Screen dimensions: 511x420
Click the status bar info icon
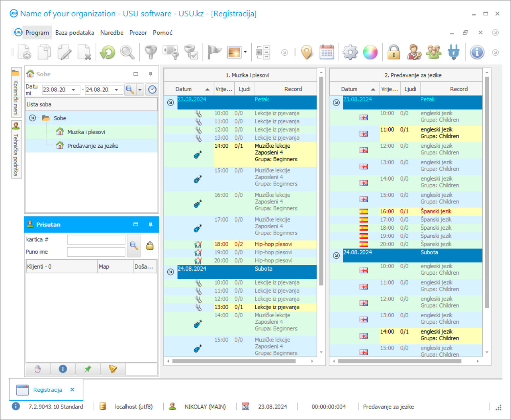click(16, 406)
